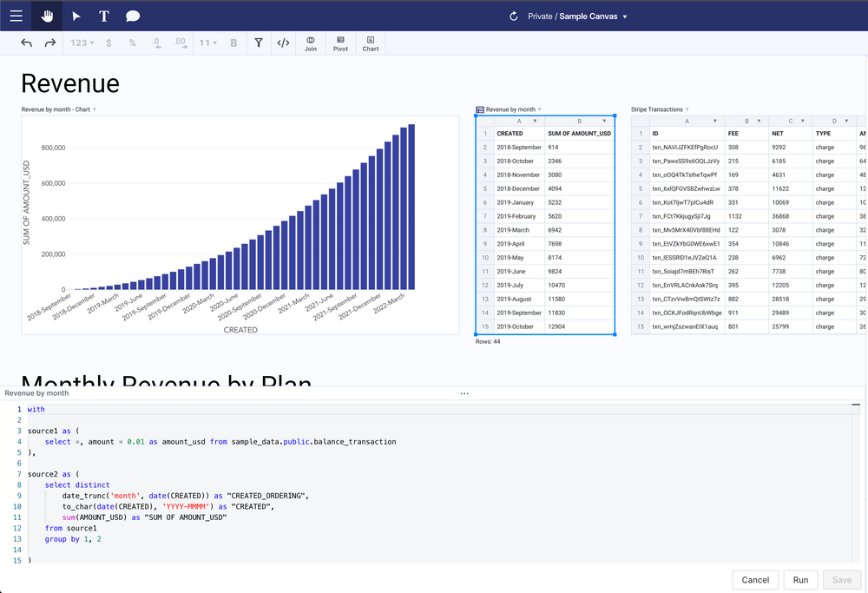Select the arrow selection tool

[76, 16]
